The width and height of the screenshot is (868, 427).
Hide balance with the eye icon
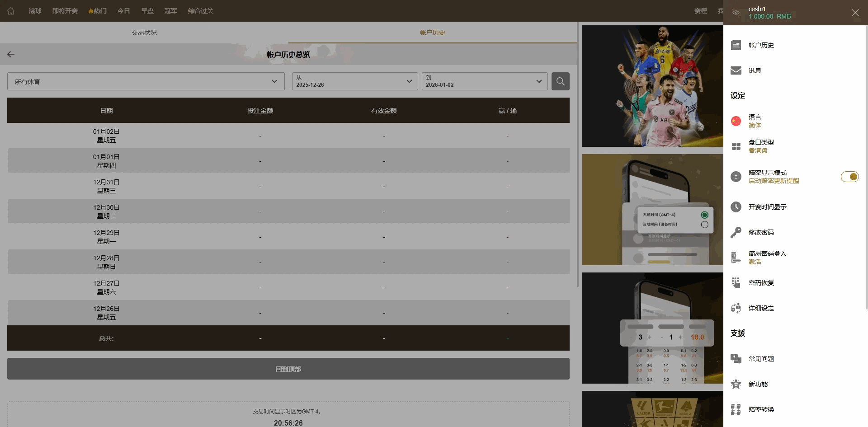click(x=736, y=13)
